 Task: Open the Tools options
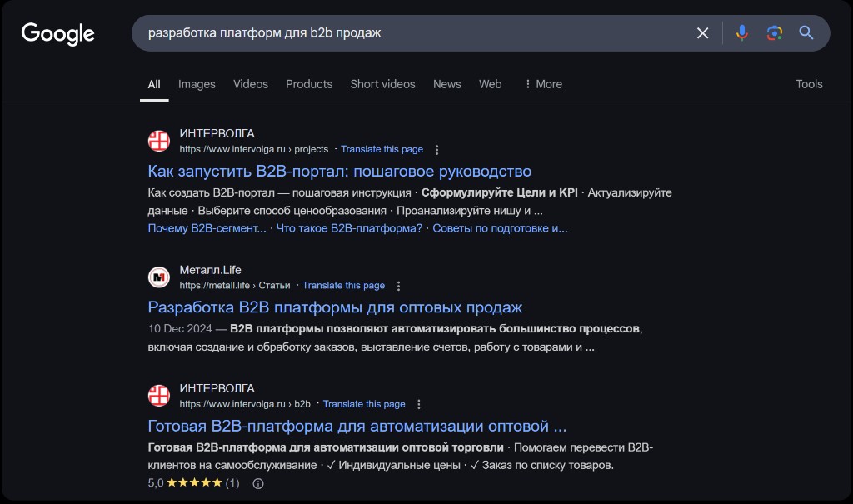pyautogui.click(x=809, y=84)
